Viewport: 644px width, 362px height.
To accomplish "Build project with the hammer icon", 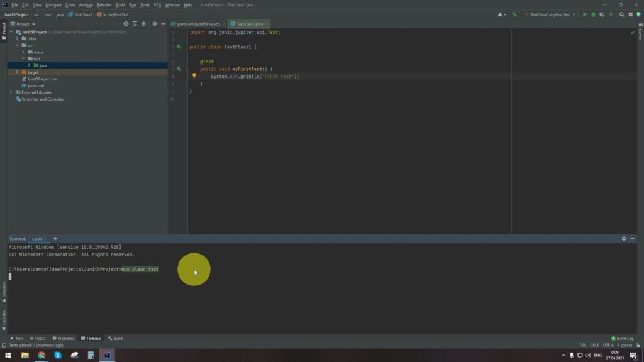I will 514,14.
